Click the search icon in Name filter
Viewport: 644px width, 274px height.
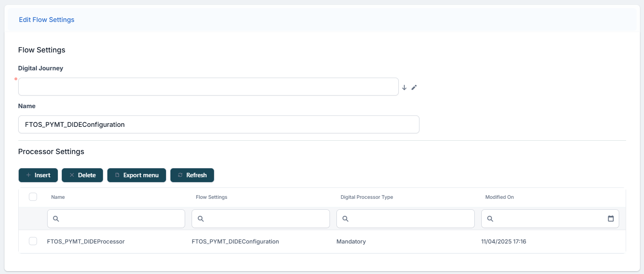pos(56,219)
